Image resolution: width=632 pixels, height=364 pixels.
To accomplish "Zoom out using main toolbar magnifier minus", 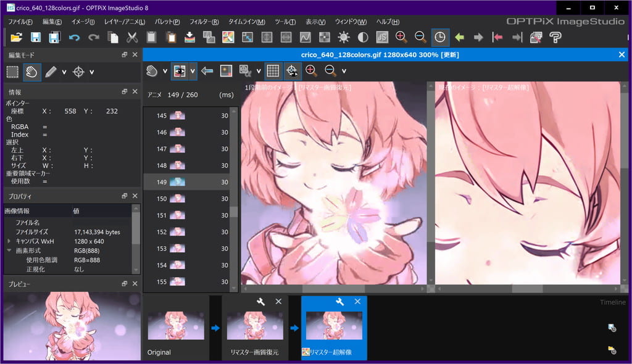I will coord(420,37).
